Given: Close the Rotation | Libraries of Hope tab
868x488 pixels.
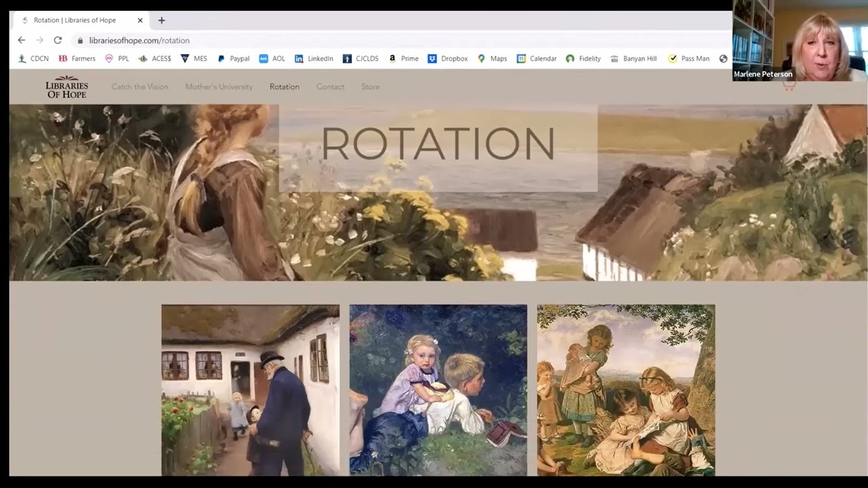Looking at the screenshot, I should pos(140,20).
